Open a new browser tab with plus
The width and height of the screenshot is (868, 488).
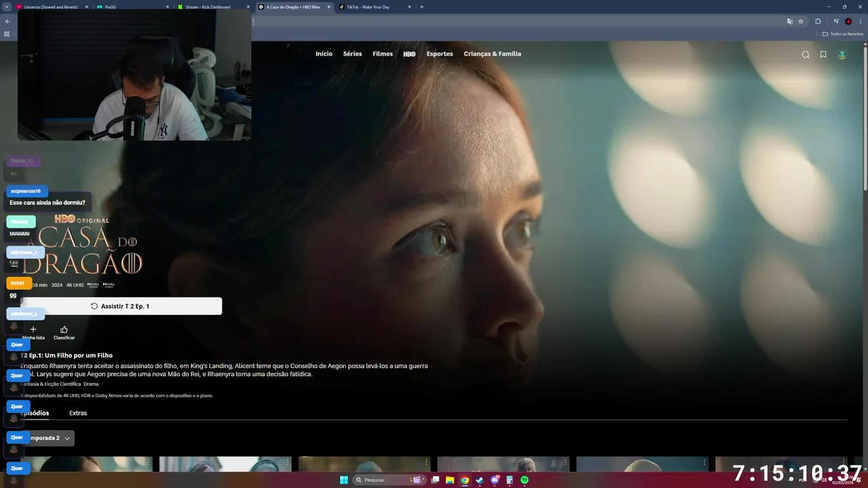[x=422, y=7]
